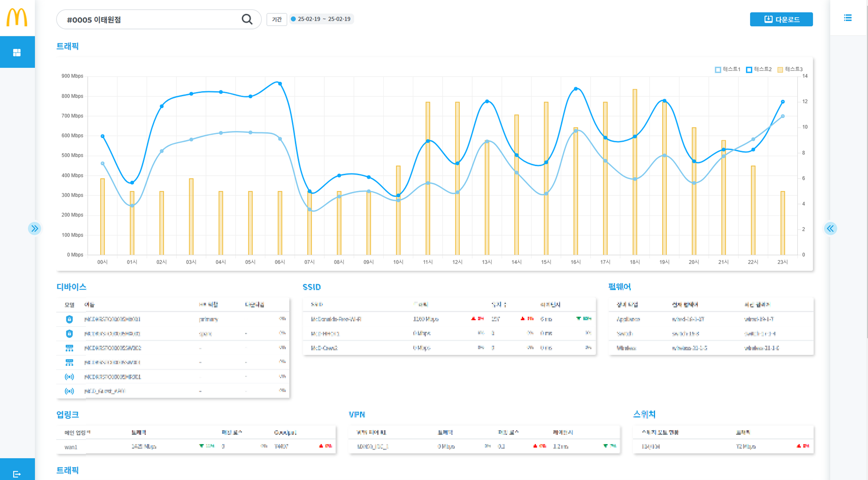This screenshot has width=868, height=480.
Task: Open the list menu icon top right
Action: (847, 18)
